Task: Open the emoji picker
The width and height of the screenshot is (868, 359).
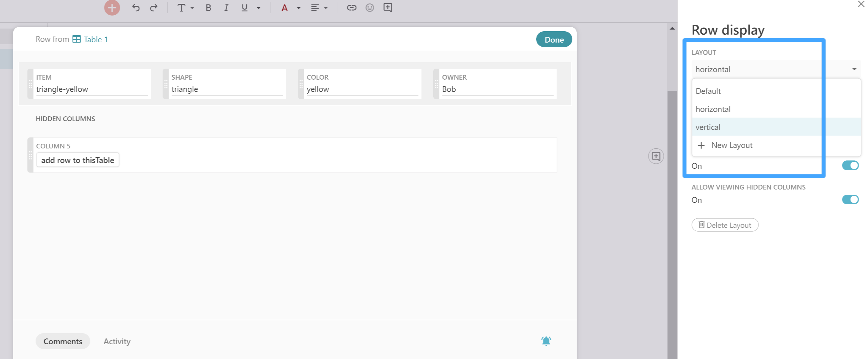Action: tap(370, 8)
